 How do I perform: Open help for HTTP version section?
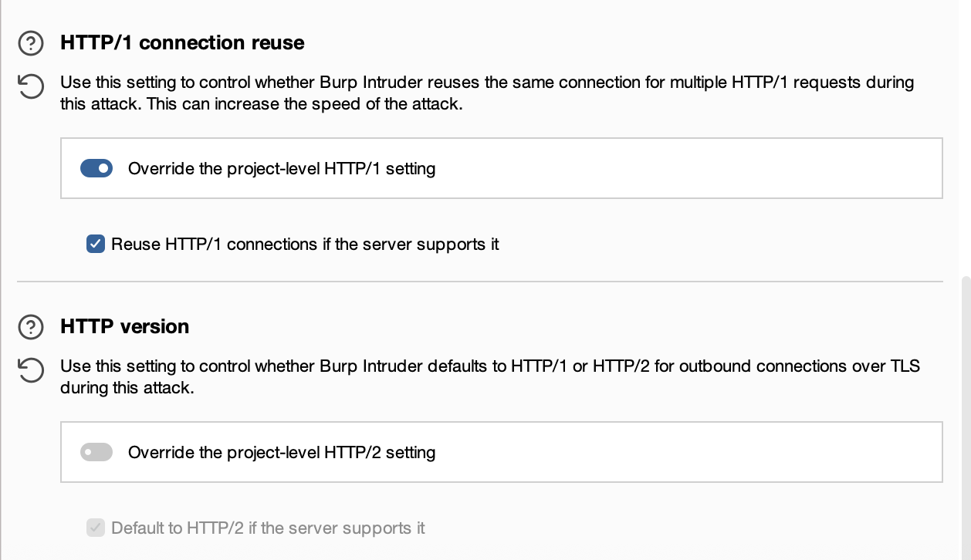pyautogui.click(x=31, y=327)
